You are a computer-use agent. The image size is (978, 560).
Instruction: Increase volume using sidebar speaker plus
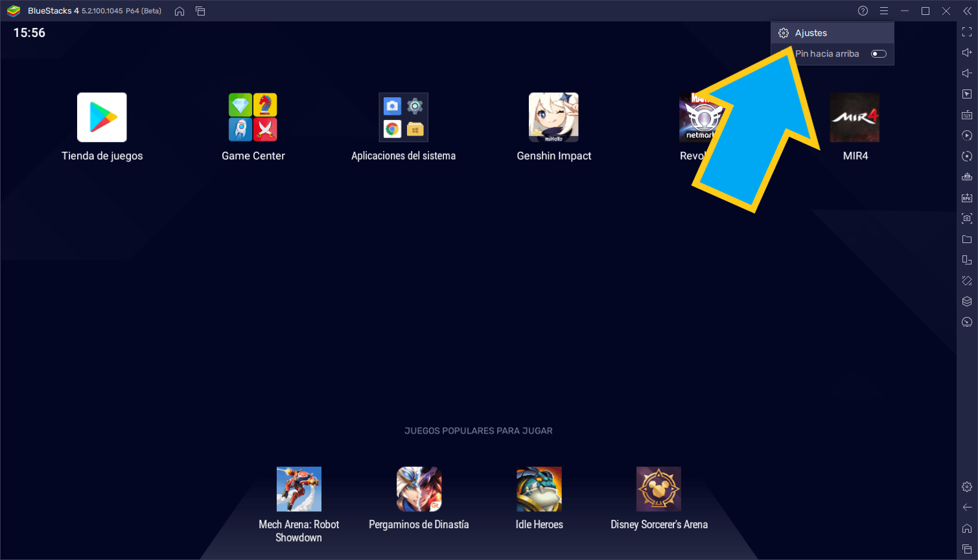pyautogui.click(x=967, y=52)
